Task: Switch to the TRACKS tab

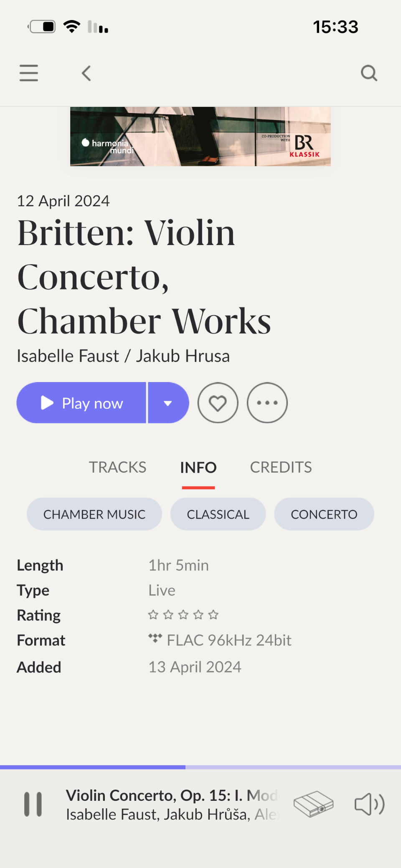Action: [x=117, y=467]
